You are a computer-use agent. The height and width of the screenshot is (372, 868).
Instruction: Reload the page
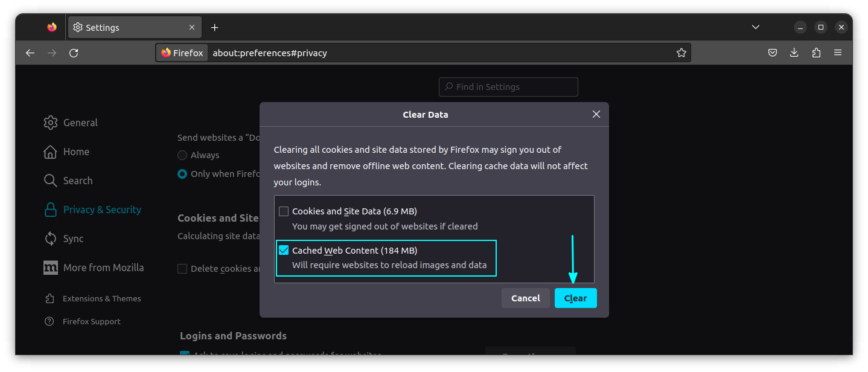[x=74, y=53]
